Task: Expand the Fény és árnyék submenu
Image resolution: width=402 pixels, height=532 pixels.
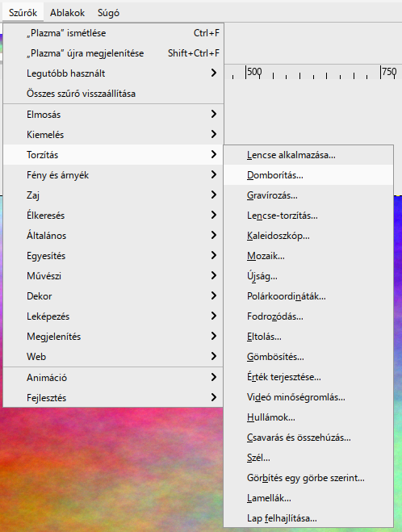Action: point(113,175)
